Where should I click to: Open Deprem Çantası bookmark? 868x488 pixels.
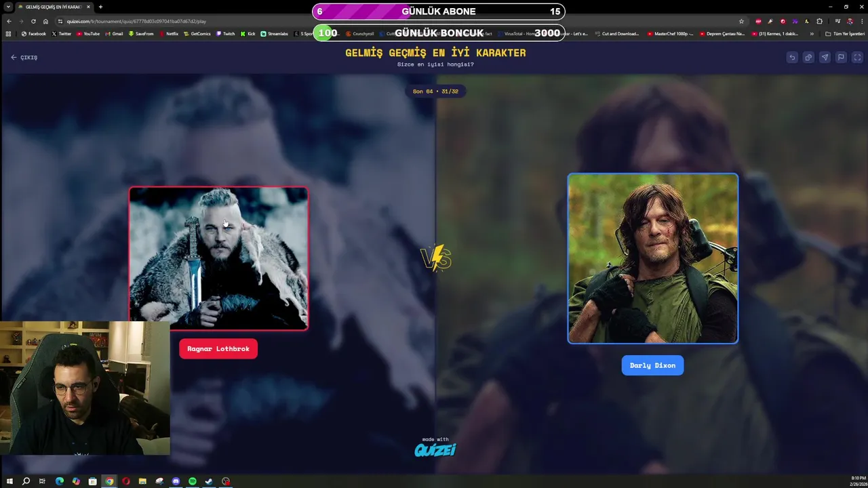(724, 34)
